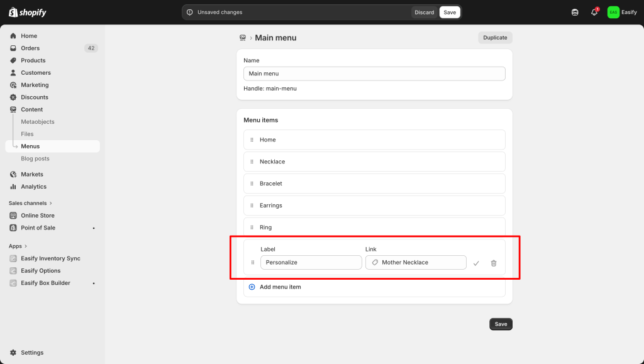Open Blog posts under Content
Screen dimensions: 644x364
[35, 158]
